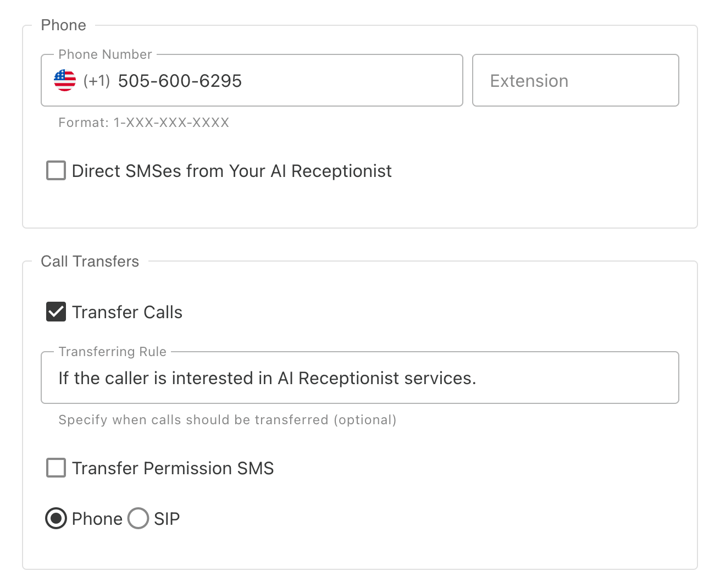Click the phone number input field
The width and height of the screenshot is (720, 588).
tap(275, 80)
